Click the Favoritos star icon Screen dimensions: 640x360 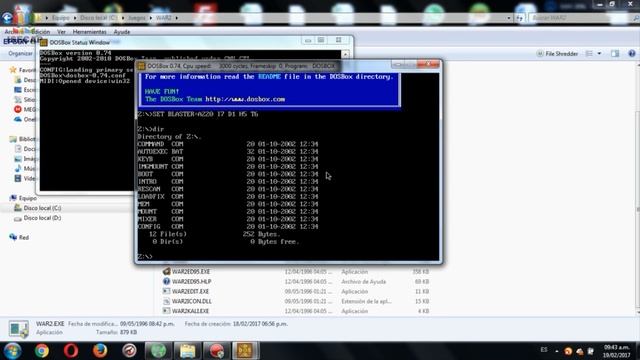pos(13,70)
